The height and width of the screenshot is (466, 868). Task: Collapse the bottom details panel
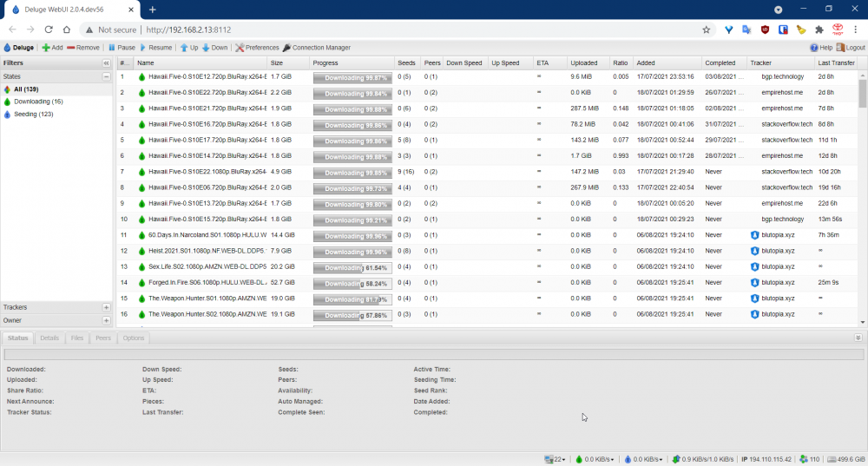pyautogui.click(x=858, y=338)
